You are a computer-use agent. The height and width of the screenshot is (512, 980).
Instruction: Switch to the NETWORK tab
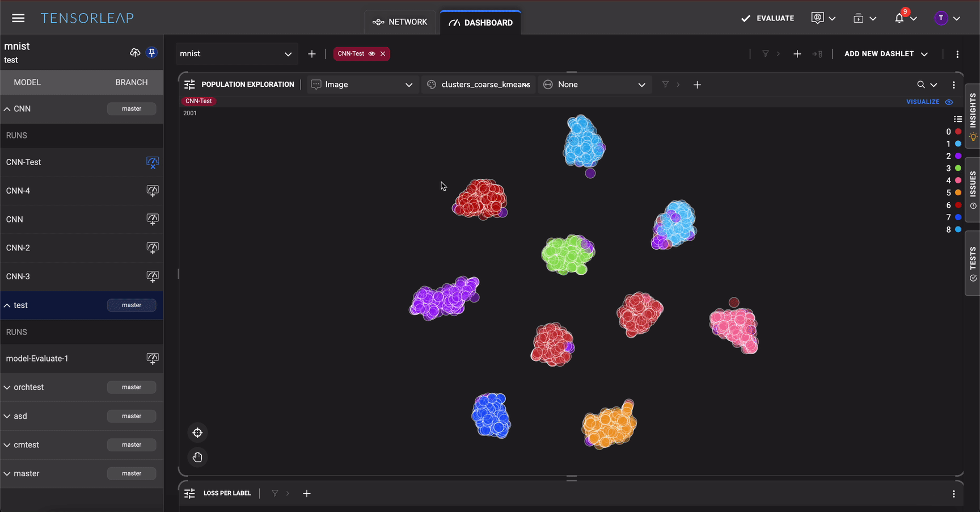pos(400,22)
